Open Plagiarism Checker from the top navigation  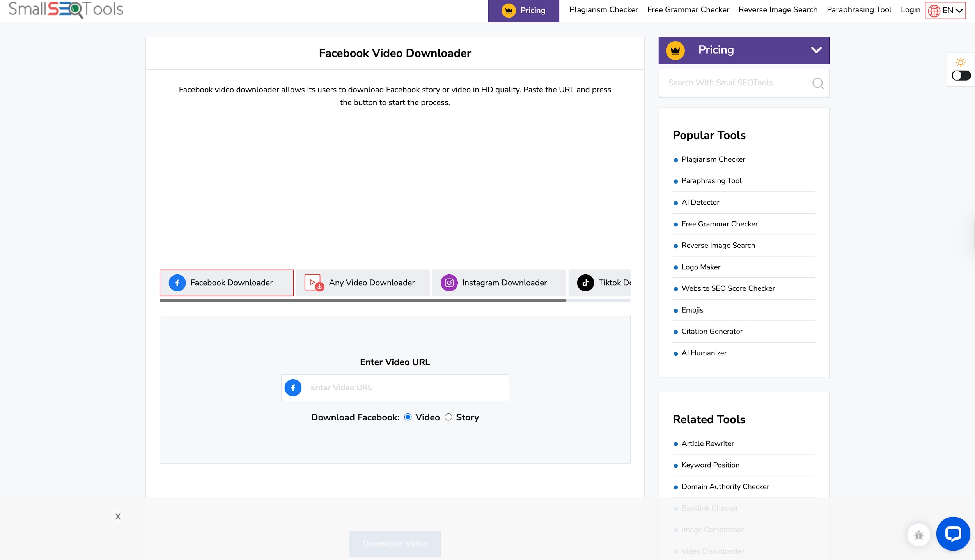click(603, 10)
